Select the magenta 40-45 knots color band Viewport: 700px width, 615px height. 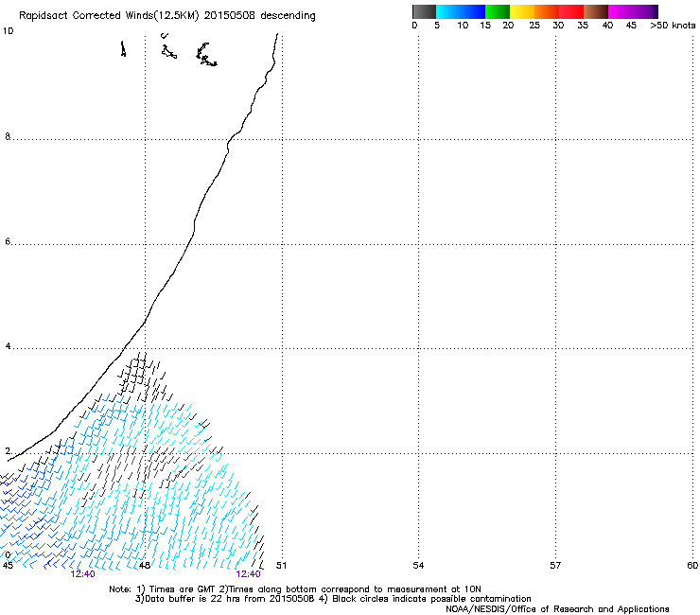point(621,11)
